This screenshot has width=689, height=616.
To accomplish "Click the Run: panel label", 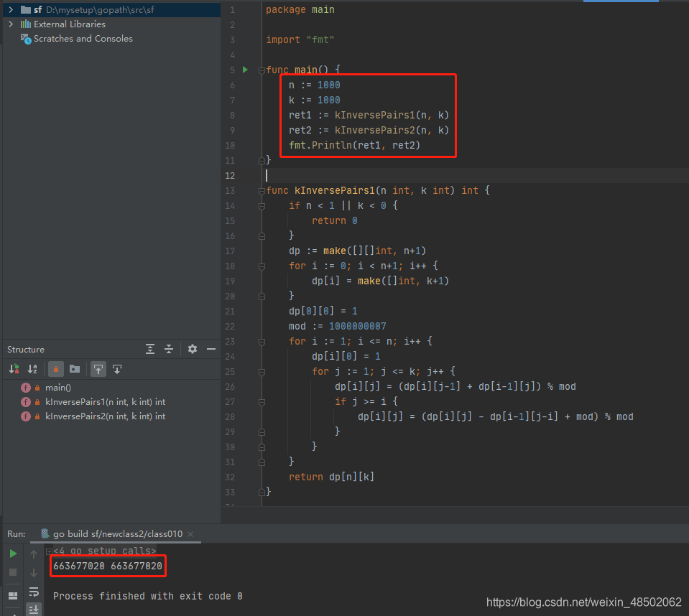I will click(x=17, y=534).
